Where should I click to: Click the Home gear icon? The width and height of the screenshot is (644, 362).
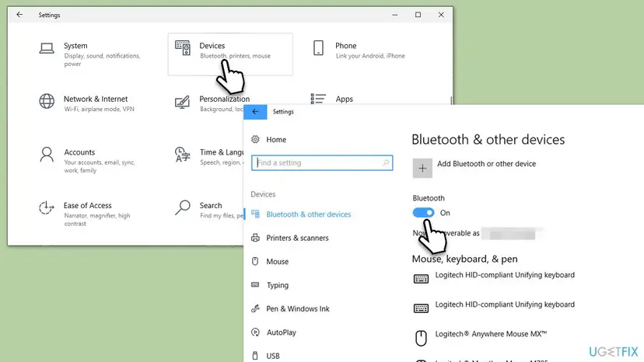255,140
